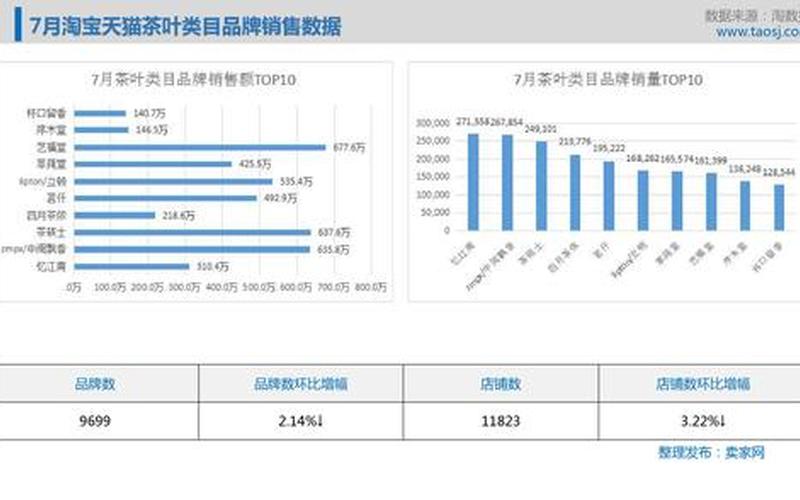Click the vertical column labeled 195,222
Viewport: 800px width, 500px height.
[609, 196]
